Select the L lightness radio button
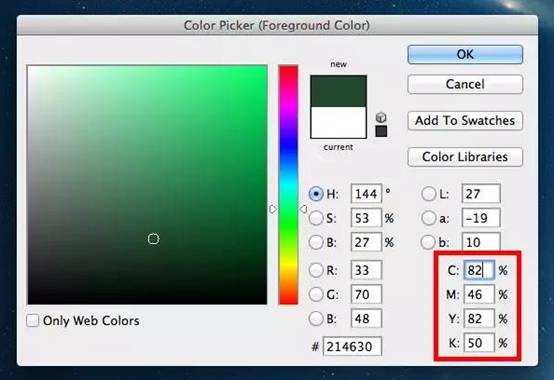Image resolution: width=554 pixels, height=380 pixels. [429, 194]
